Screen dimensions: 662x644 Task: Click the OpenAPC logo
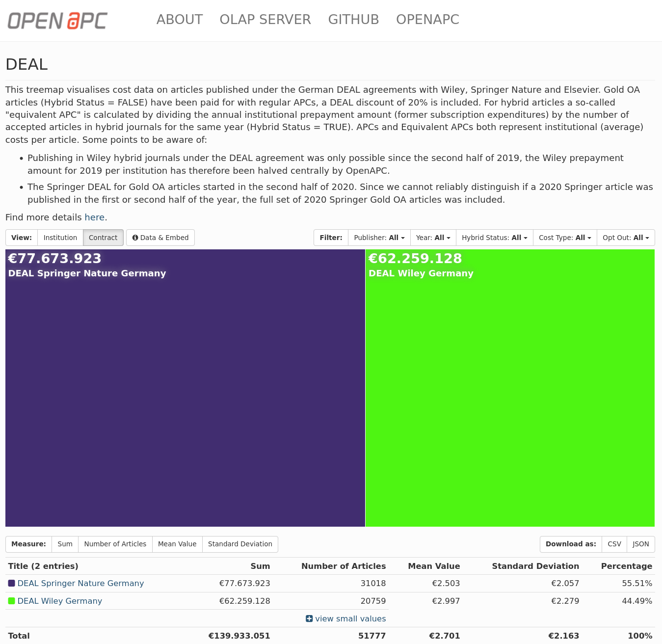pyautogui.click(x=57, y=21)
